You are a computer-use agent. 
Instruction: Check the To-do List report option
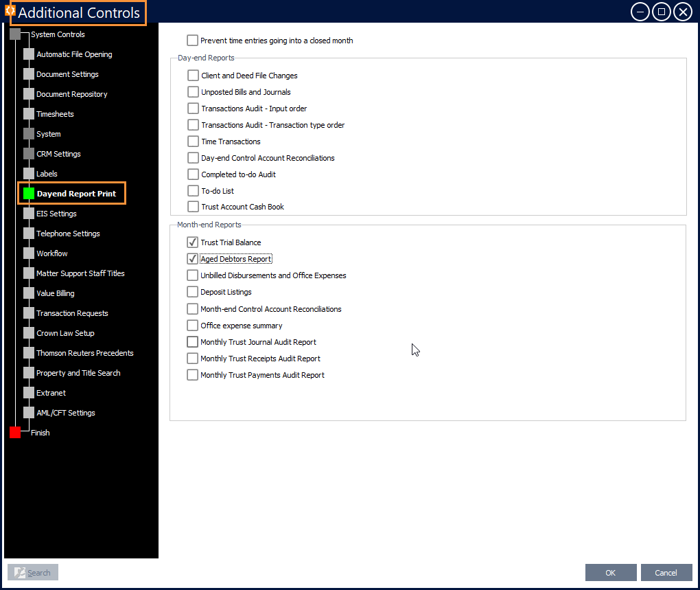pyautogui.click(x=194, y=191)
